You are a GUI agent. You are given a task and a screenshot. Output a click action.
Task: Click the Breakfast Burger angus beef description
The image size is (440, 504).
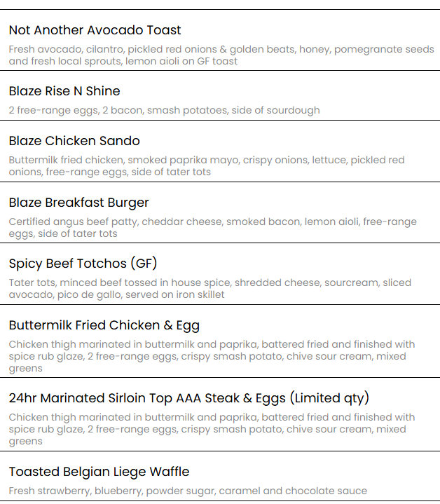click(x=212, y=228)
